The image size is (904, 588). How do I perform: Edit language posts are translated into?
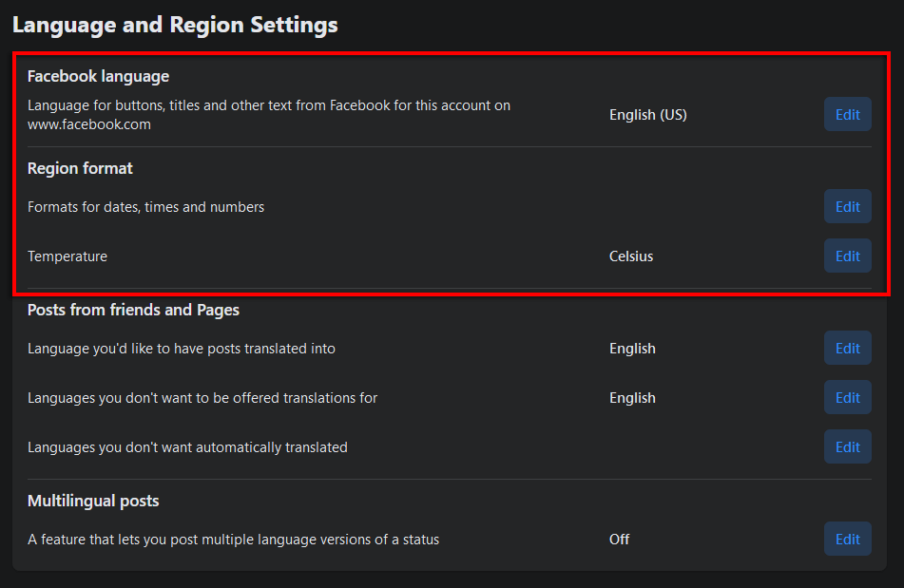click(x=847, y=349)
